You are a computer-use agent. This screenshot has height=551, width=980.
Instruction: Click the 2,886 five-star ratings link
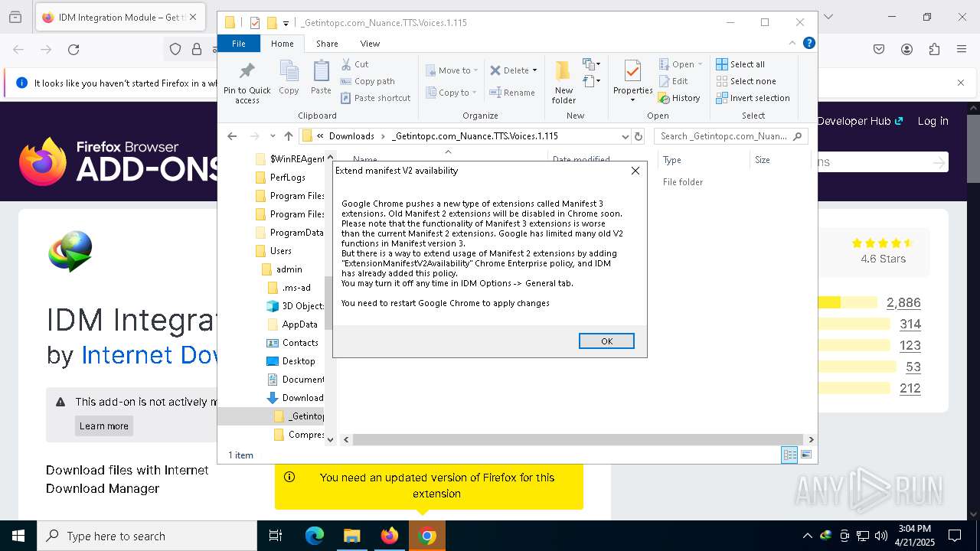tap(903, 303)
